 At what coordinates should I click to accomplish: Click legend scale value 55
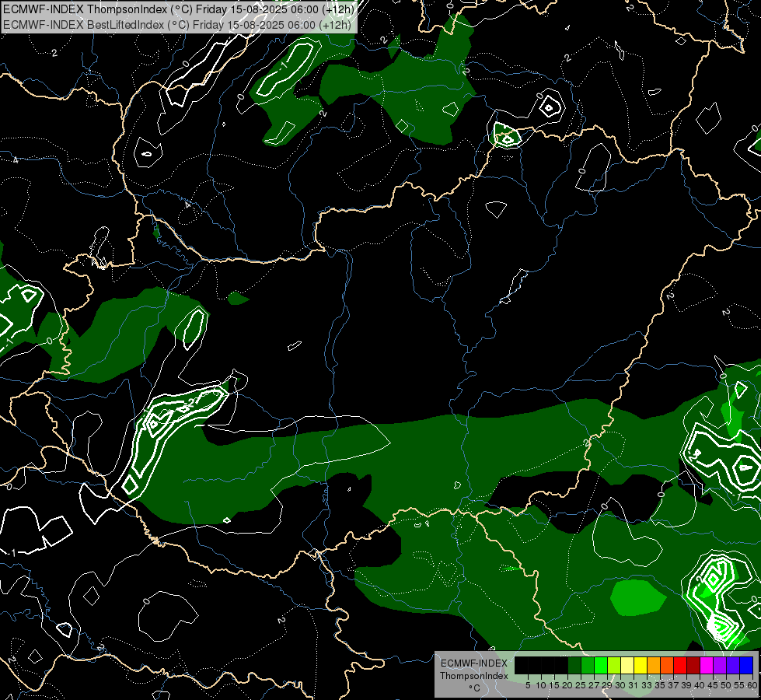click(x=740, y=685)
